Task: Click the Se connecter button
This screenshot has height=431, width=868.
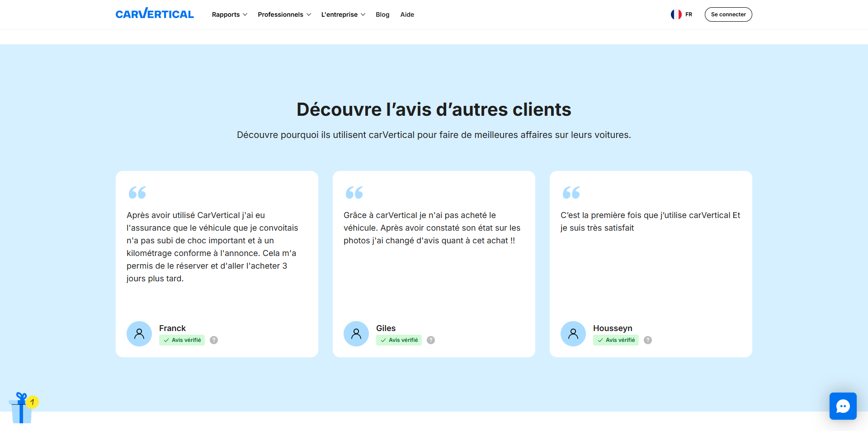Action: 728,14
